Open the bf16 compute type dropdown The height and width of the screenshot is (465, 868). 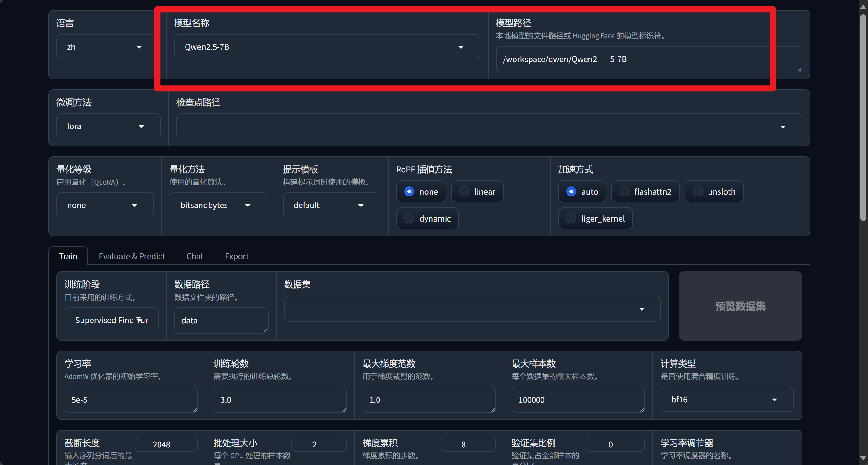(774, 399)
